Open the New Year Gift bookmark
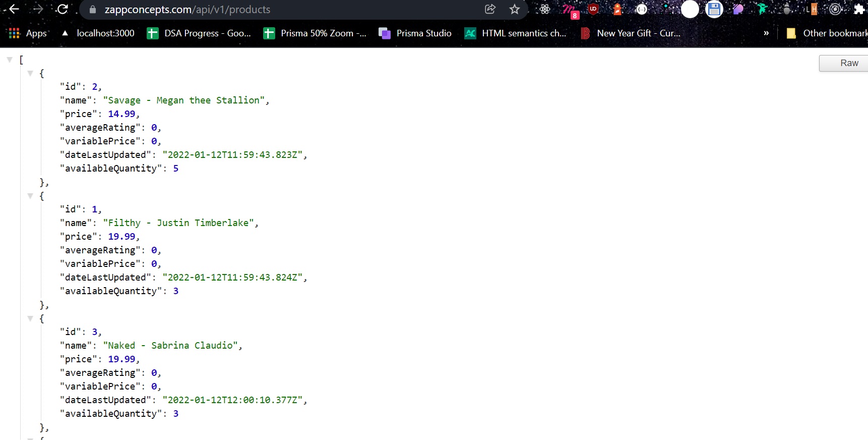Screen dimensions: 868x440 click(630, 33)
